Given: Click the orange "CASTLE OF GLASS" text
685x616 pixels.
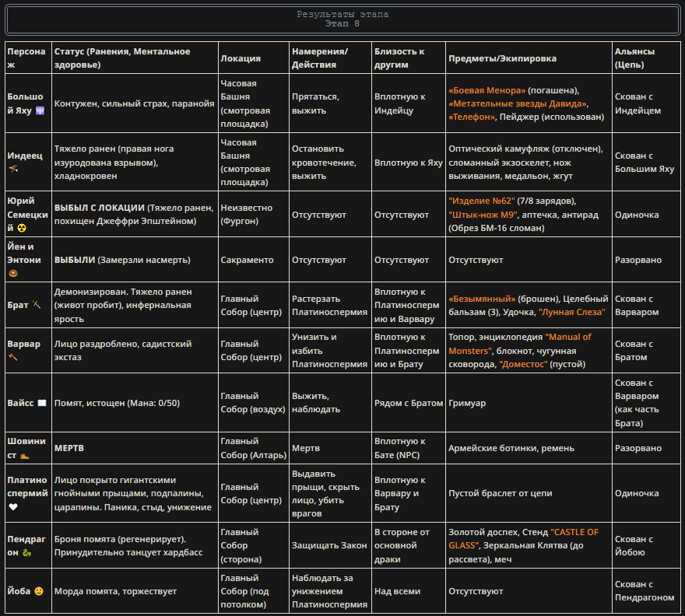Looking at the screenshot, I should click(x=523, y=539).
